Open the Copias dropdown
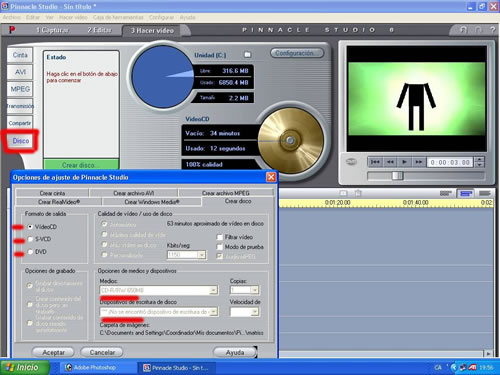This screenshot has width=500, height=375. pyautogui.click(x=254, y=290)
